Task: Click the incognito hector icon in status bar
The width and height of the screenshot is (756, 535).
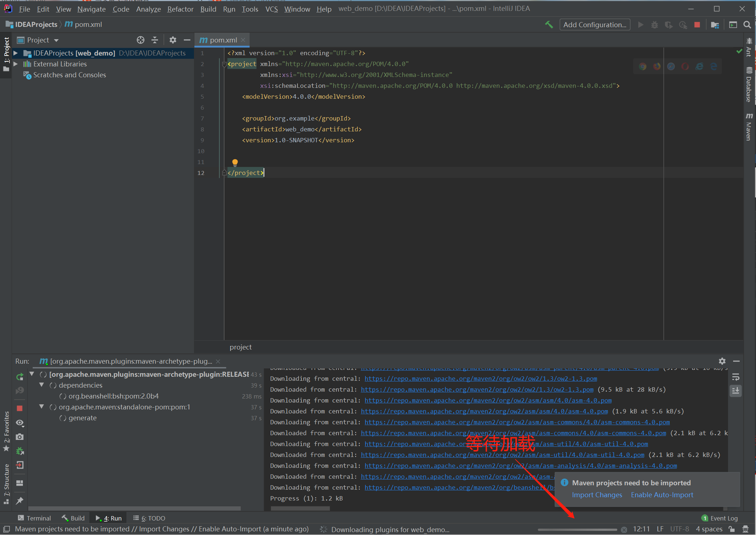Action: tap(745, 529)
